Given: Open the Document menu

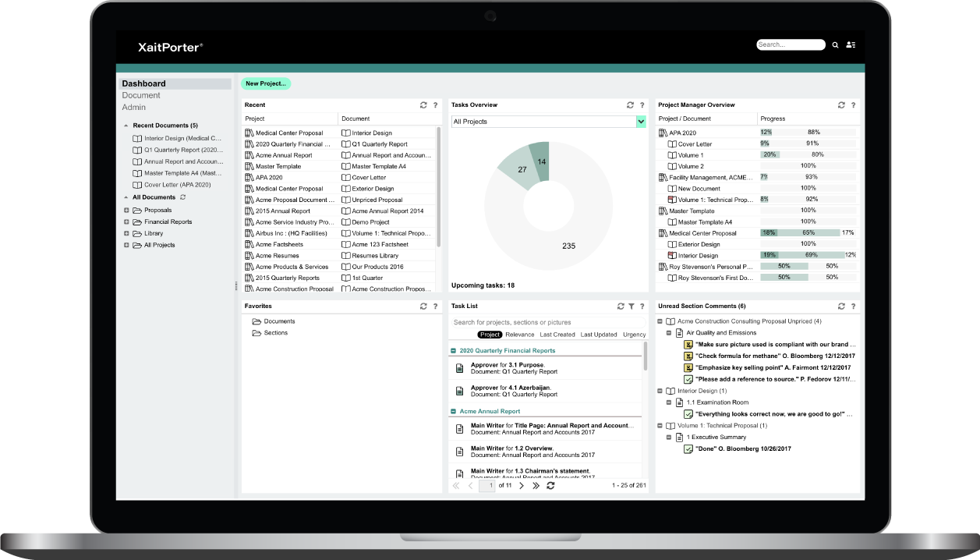Looking at the screenshot, I should (x=141, y=95).
